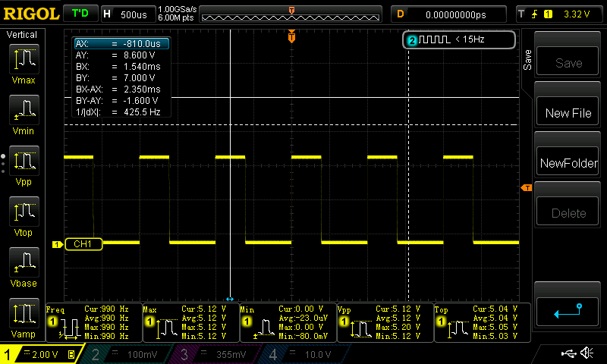
Task: Select the Vmax measurement icon
Action: tap(23, 61)
